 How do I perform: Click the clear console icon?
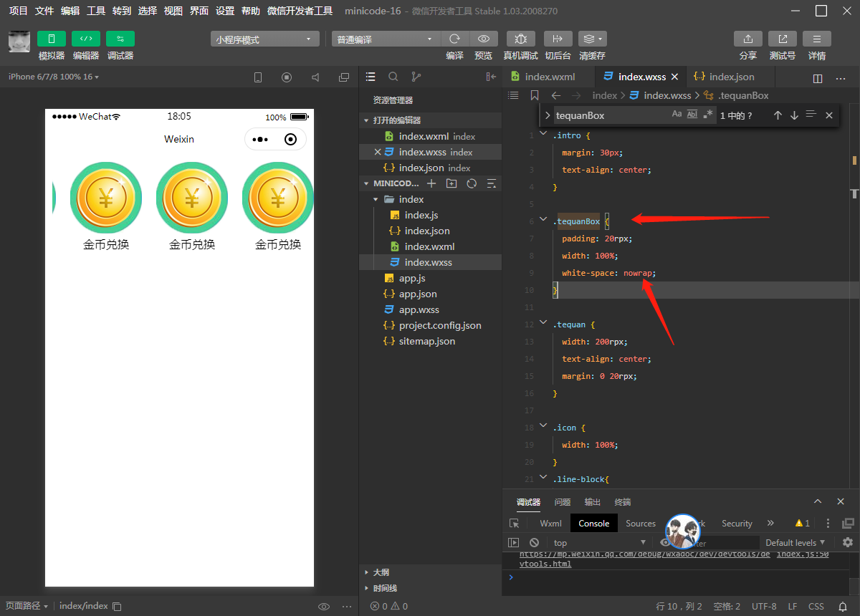point(534,542)
